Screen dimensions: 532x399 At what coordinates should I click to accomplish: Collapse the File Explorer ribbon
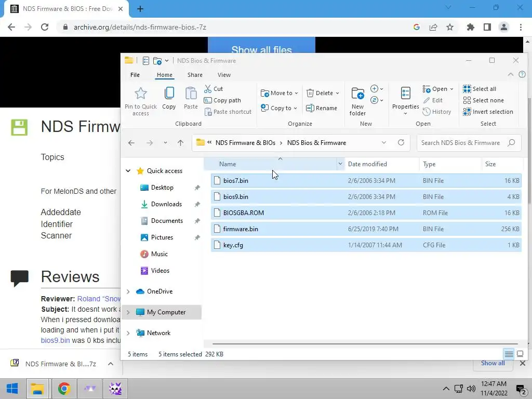coord(510,75)
